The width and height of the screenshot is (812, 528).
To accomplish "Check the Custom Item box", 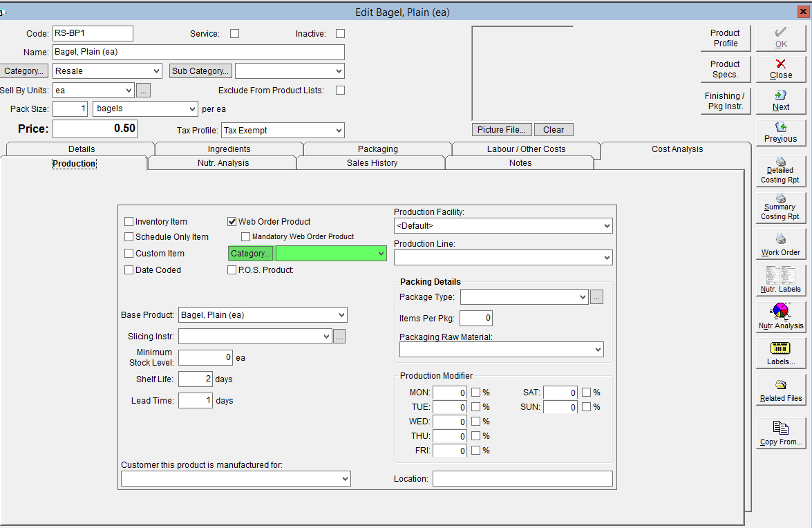I will point(129,253).
